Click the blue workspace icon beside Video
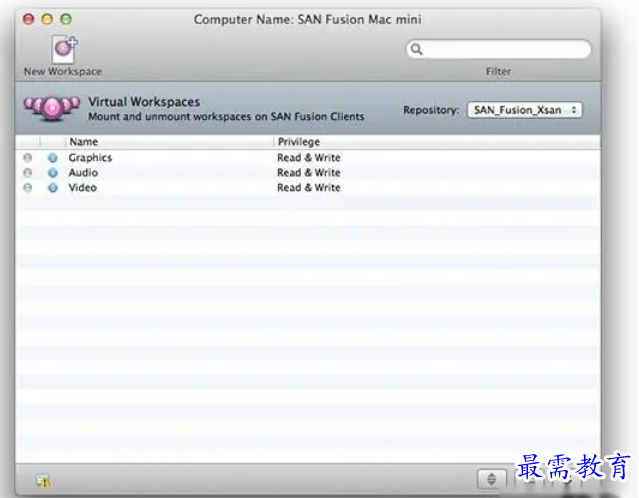This screenshot has width=639, height=498. tap(53, 188)
